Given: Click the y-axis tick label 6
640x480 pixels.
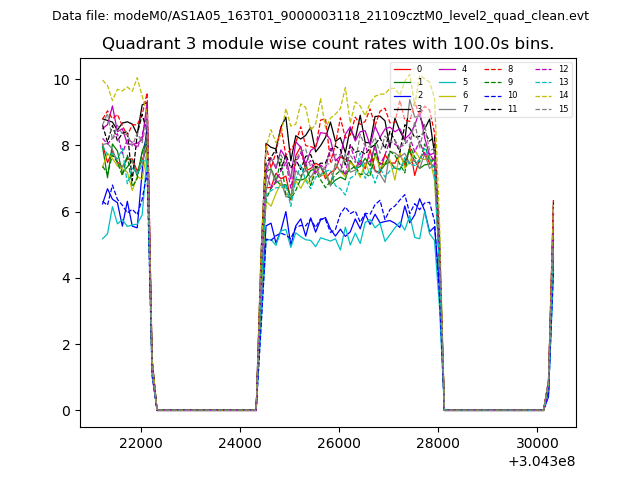Looking at the screenshot, I should click(65, 212).
